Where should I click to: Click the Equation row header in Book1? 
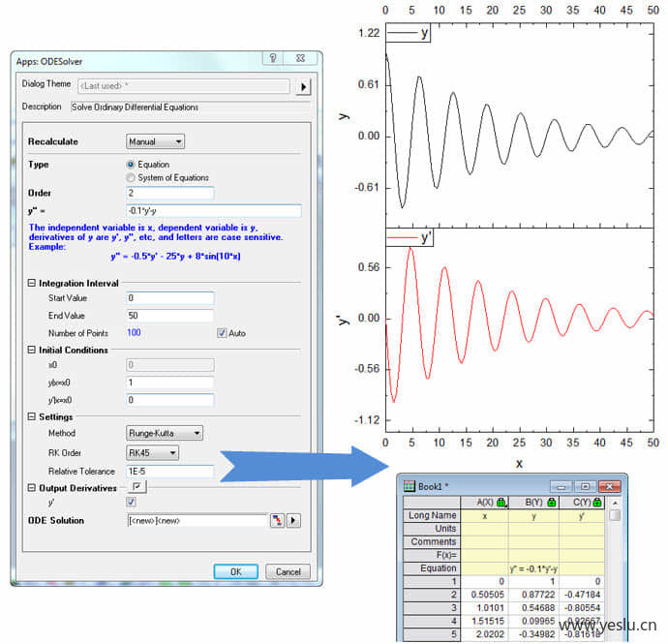pyautogui.click(x=432, y=568)
